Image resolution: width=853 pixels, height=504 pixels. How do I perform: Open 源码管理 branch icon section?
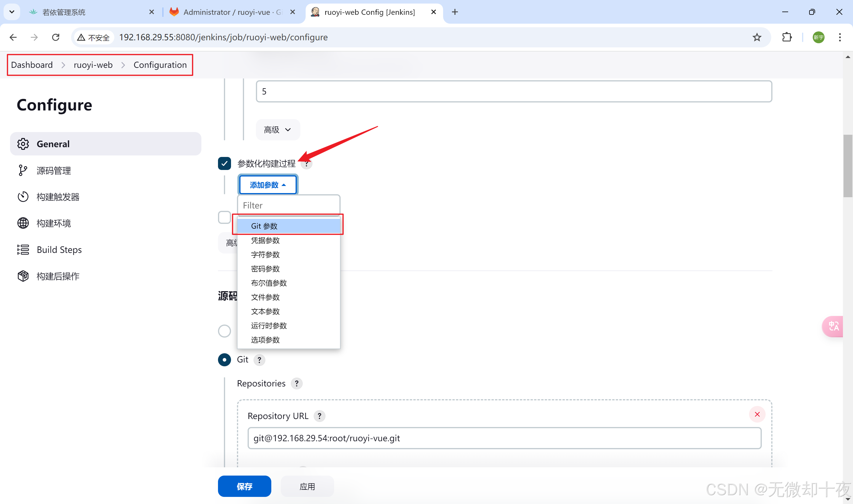[x=23, y=171]
